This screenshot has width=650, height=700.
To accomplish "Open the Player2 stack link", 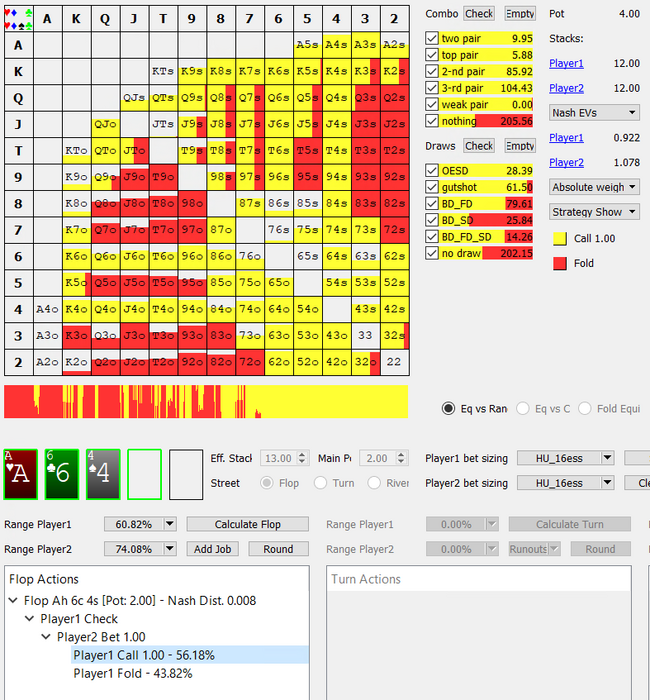I will click(x=566, y=88).
